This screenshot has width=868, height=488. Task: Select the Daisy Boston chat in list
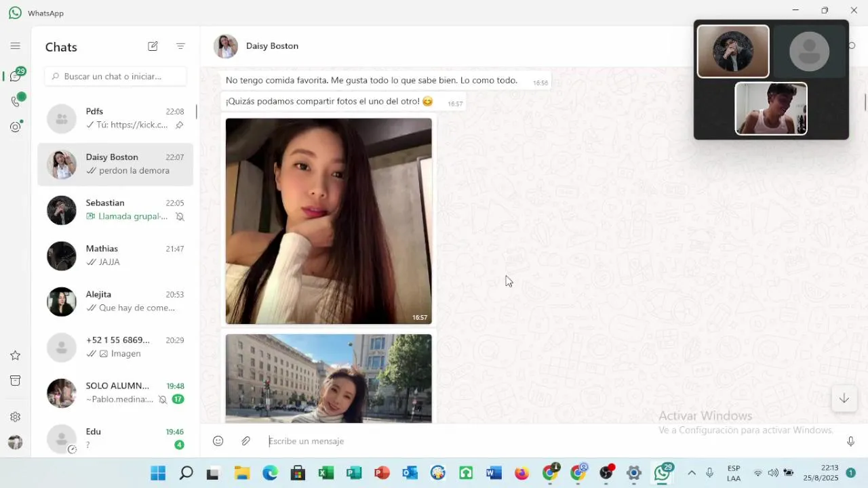point(115,164)
